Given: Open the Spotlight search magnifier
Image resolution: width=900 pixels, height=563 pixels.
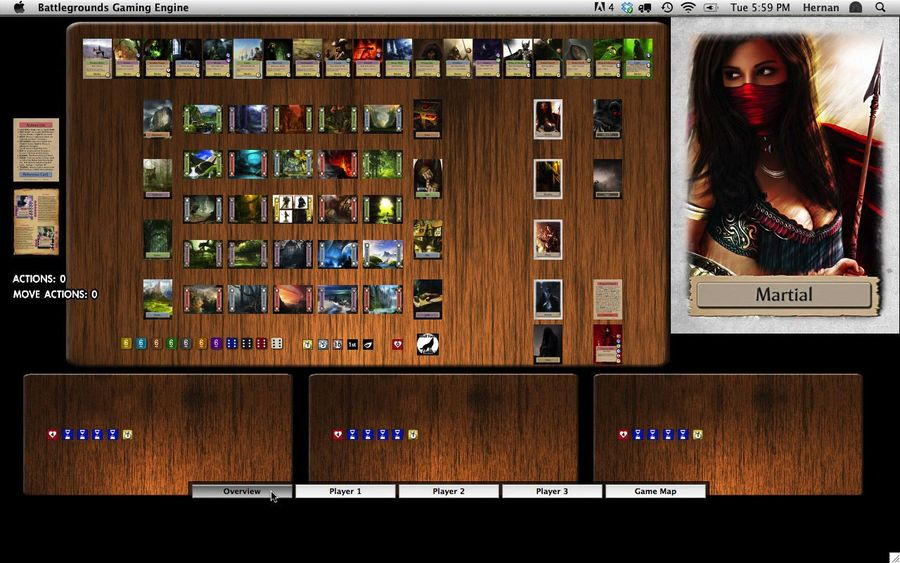Looking at the screenshot, I should pos(882,7).
